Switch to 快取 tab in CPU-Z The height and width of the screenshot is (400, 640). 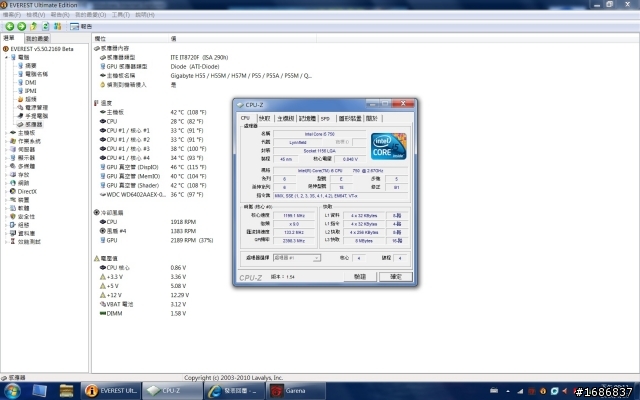coord(265,118)
